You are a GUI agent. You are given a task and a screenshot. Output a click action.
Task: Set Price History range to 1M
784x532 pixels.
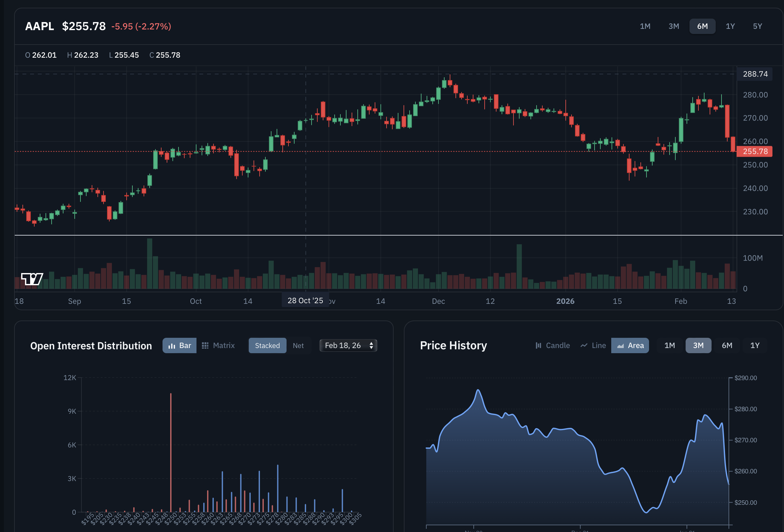pyautogui.click(x=670, y=345)
